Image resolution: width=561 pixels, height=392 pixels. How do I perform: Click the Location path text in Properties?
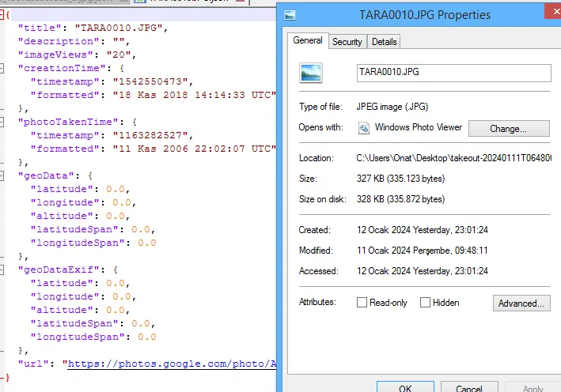point(453,158)
